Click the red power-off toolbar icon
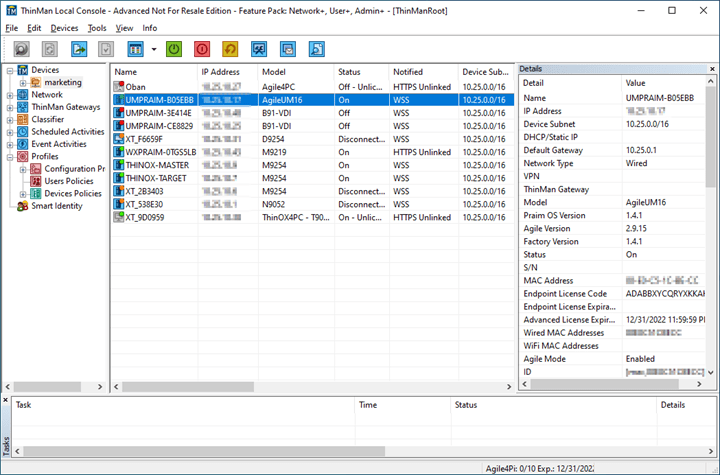The width and height of the screenshot is (720, 475). [x=203, y=48]
